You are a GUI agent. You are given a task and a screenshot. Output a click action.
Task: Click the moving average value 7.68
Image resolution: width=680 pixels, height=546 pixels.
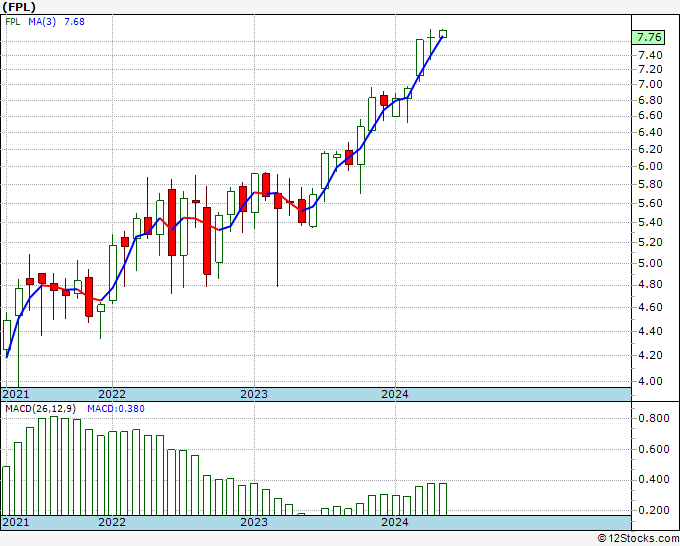(74, 22)
